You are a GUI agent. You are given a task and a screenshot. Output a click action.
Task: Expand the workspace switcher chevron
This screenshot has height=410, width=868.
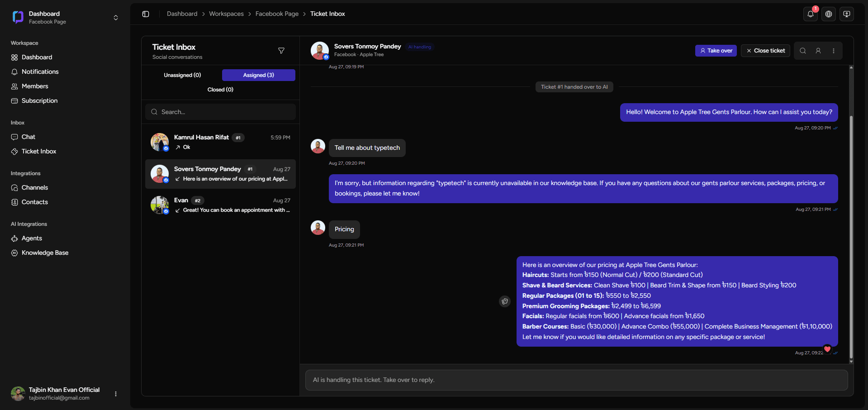[x=116, y=18]
